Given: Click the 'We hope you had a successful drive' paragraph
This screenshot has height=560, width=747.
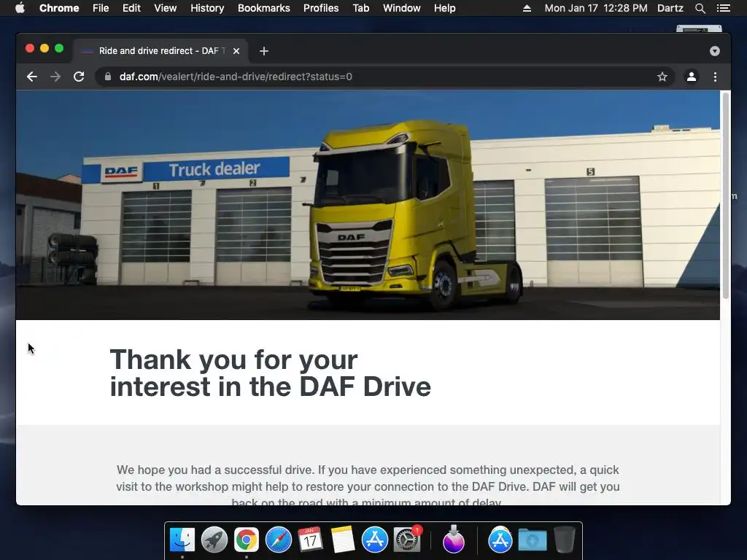Looking at the screenshot, I should click(368, 486).
